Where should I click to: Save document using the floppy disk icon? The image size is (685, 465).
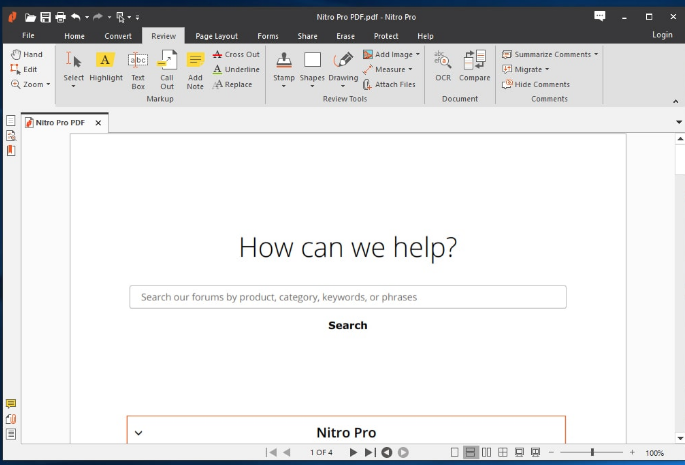click(45, 17)
